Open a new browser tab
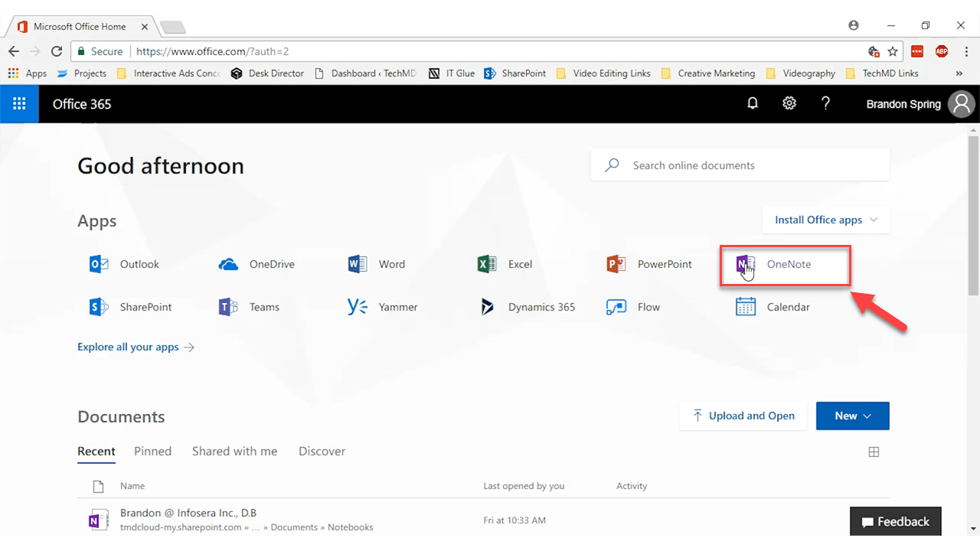Image resolution: width=980 pixels, height=551 pixels. [174, 28]
